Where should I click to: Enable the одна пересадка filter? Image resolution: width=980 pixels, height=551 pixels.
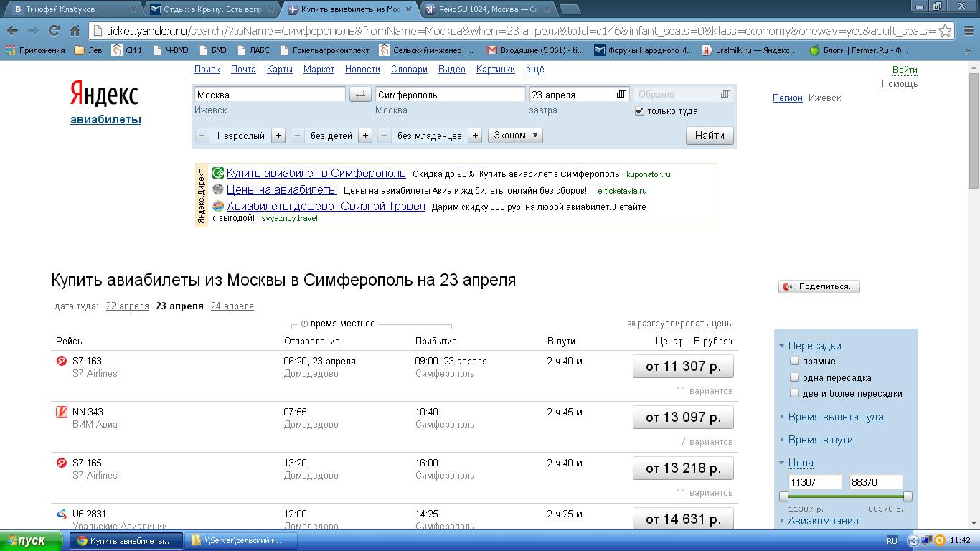click(x=794, y=377)
